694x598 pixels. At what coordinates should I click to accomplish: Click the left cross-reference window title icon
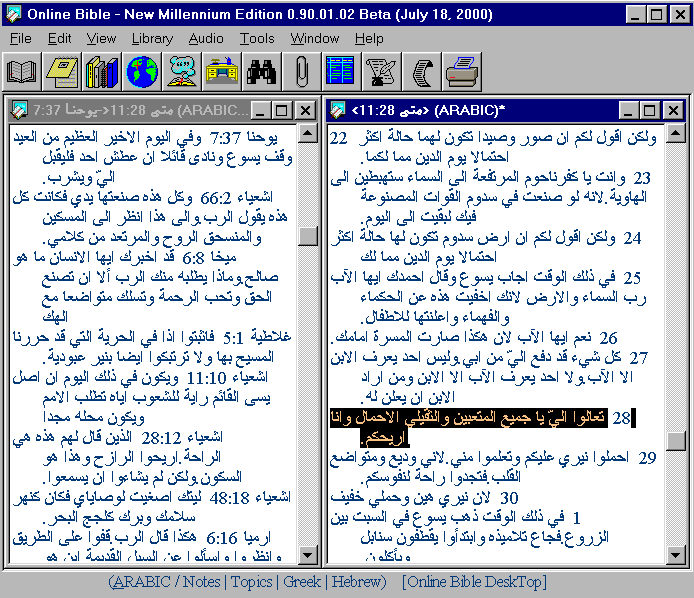click(19, 110)
